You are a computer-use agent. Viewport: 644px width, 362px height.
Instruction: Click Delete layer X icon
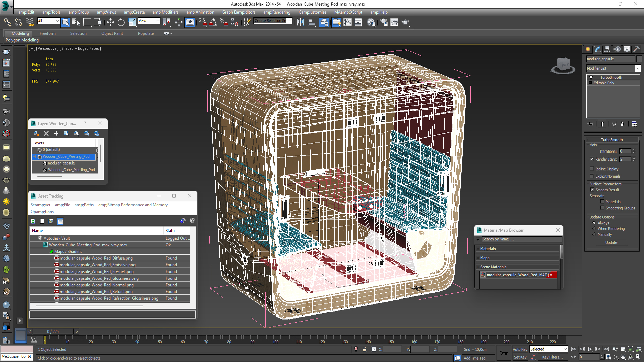click(x=46, y=133)
